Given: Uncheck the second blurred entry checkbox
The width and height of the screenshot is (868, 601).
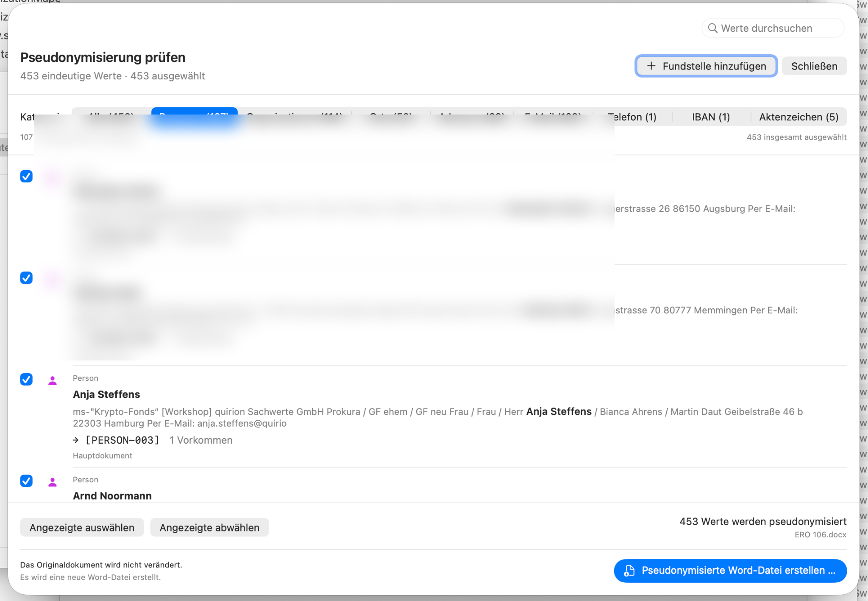Looking at the screenshot, I should click(x=26, y=278).
